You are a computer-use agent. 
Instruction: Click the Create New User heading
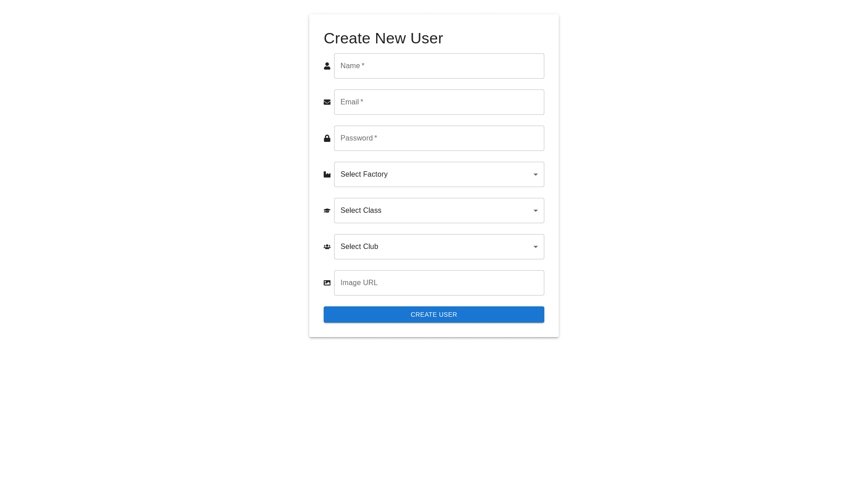[x=383, y=38]
